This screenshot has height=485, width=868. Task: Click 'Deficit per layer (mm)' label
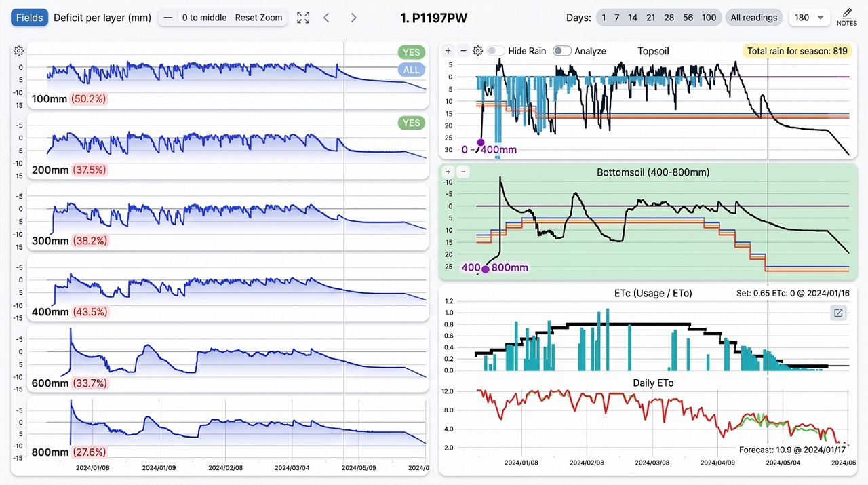[102, 18]
